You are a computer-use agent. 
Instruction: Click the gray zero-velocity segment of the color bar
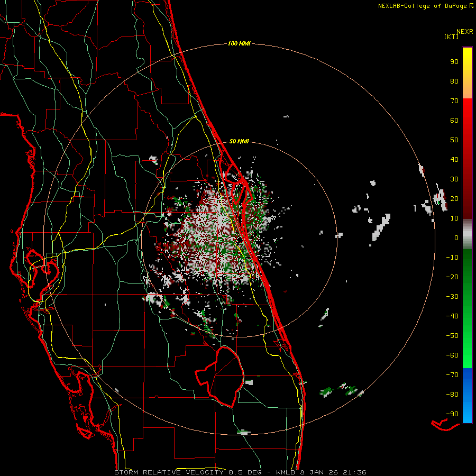point(467,234)
